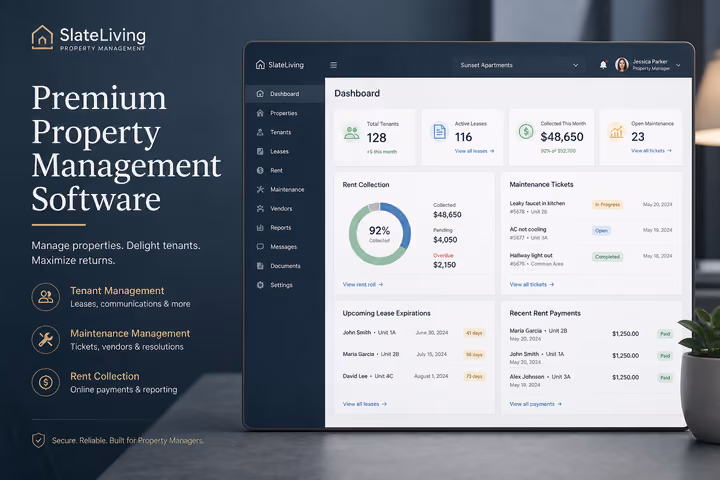Select the AC not cooling ticket
Screen dimensions: 720x480
591,233
